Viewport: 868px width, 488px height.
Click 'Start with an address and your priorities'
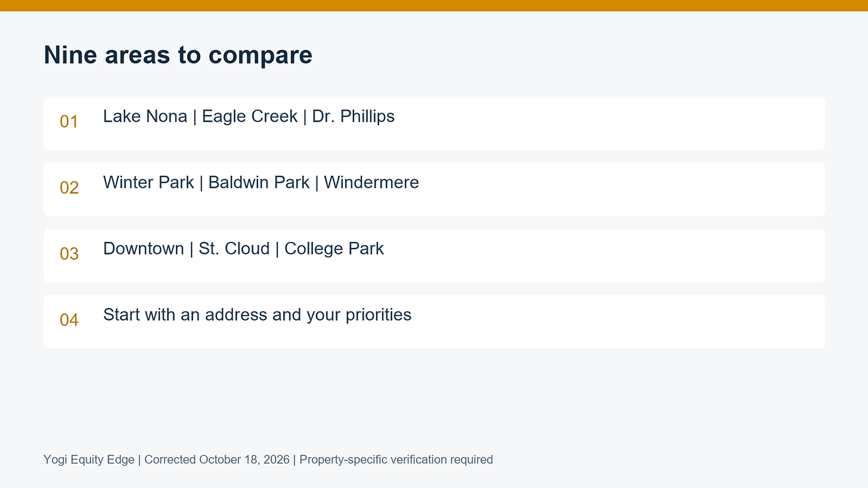[257, 315]
